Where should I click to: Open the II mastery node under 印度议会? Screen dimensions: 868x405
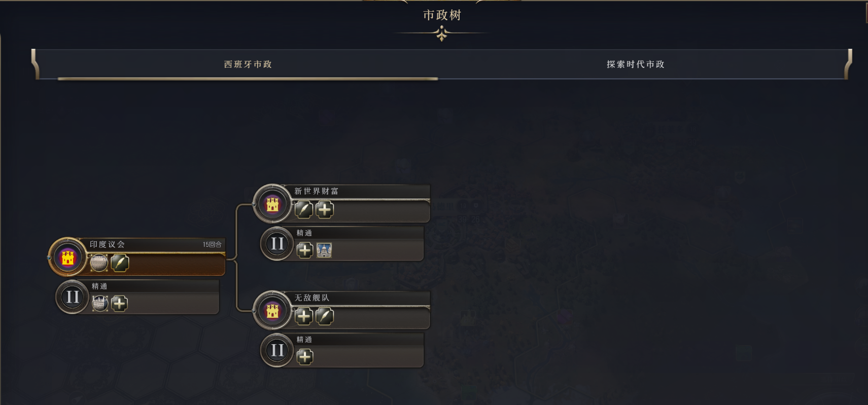click(x=73, y=297)
